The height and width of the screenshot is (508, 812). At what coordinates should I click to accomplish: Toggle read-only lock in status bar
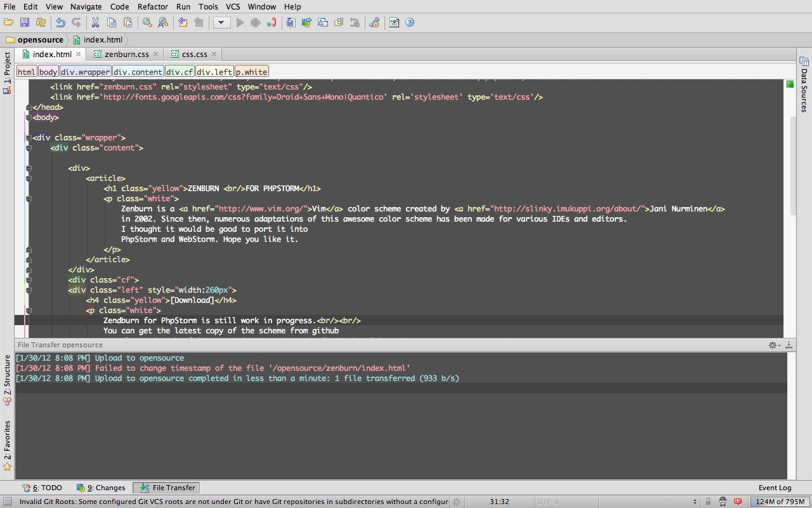click(x=708, y=501)
